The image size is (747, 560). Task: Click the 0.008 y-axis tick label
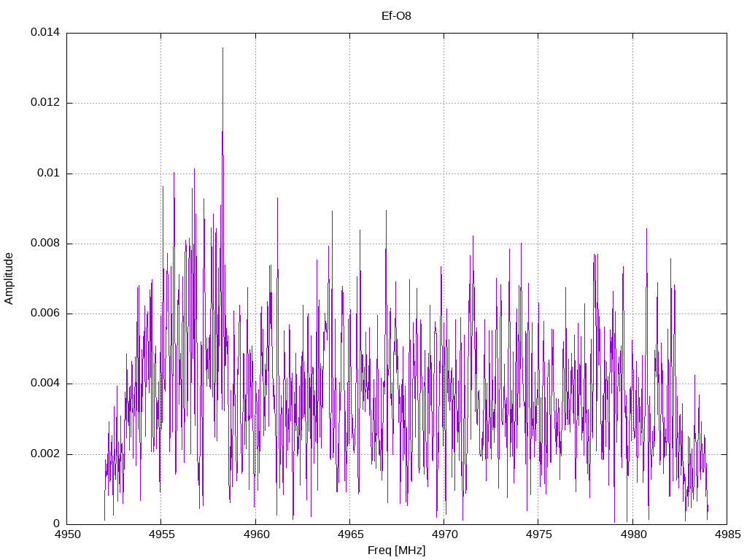[x=45, y=244]
